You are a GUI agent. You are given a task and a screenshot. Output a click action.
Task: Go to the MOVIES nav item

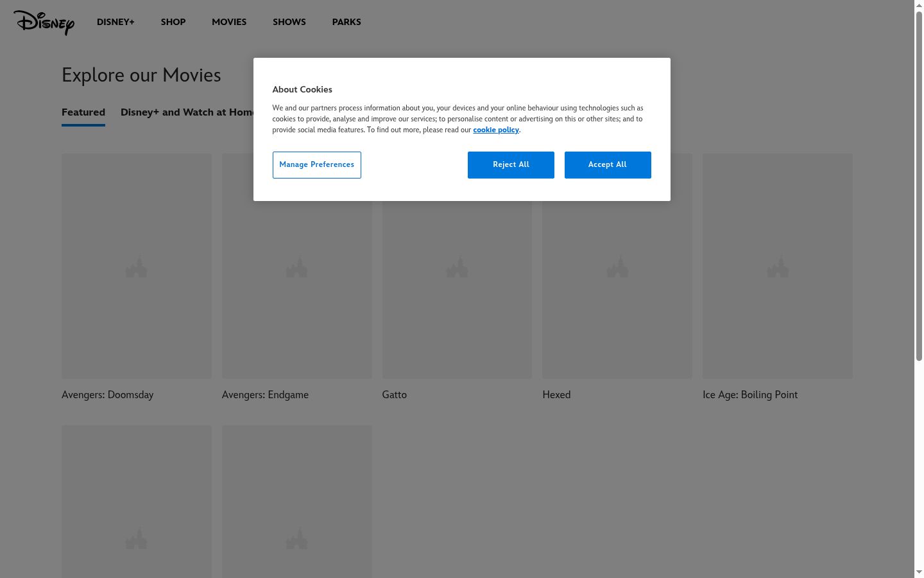(229, 22)
